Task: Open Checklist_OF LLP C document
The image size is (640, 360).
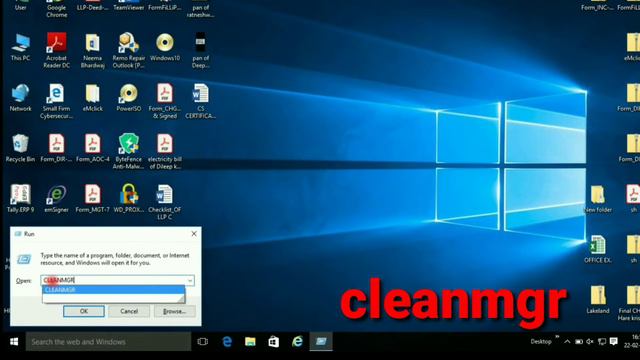Action: (165, 202)
